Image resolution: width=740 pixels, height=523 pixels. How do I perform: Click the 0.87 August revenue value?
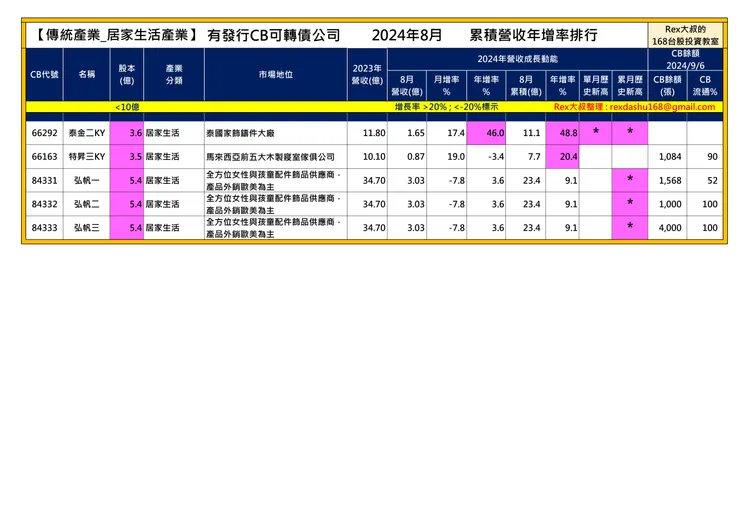[x=416, y=157]
